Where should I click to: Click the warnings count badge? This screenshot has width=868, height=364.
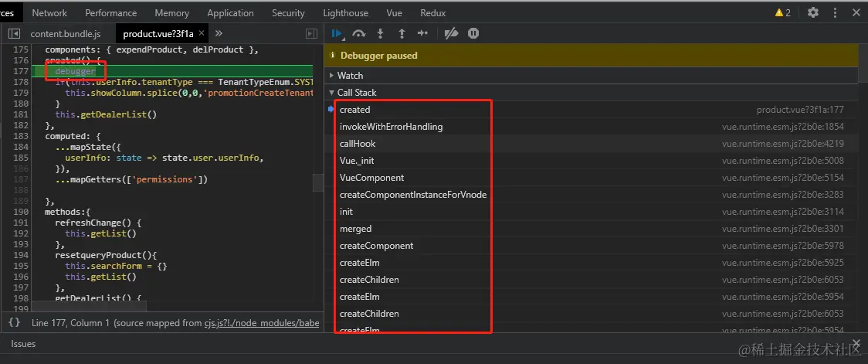coord(783,12)
